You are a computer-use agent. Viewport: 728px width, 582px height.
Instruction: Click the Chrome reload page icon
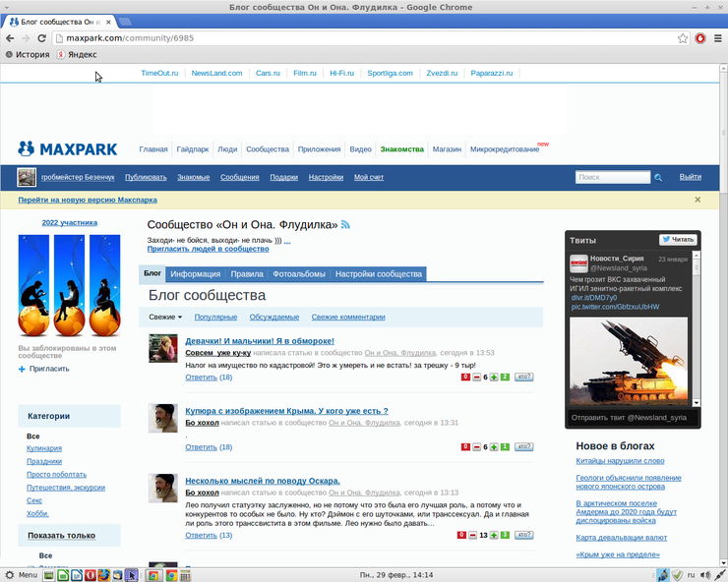click(39, 38)
